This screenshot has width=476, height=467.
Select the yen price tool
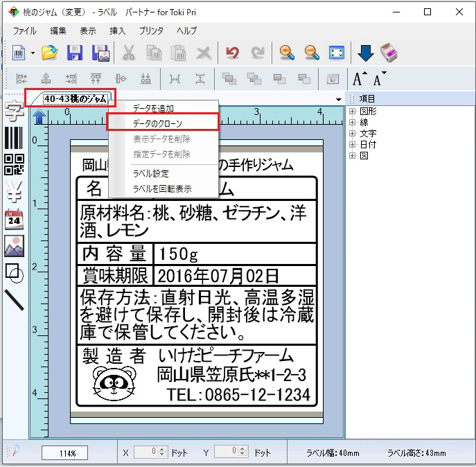(15, 191)
